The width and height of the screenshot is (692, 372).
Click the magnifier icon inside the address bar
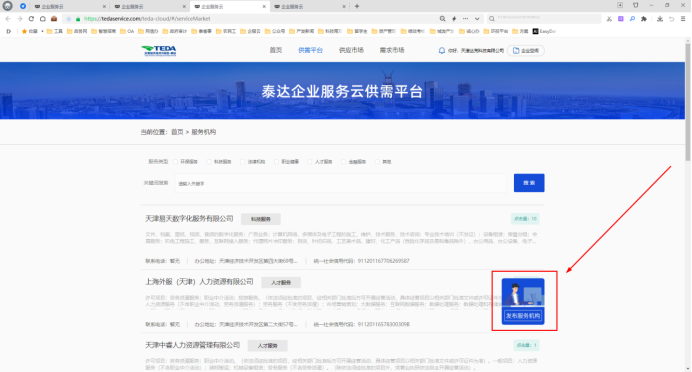click(x=442, y=19)
